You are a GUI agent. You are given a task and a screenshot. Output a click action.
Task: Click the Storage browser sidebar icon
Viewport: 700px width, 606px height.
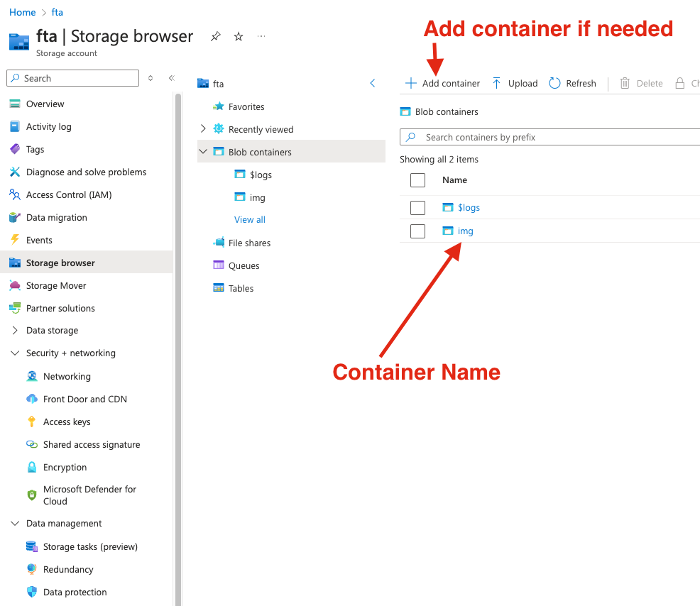click(15, 263)
